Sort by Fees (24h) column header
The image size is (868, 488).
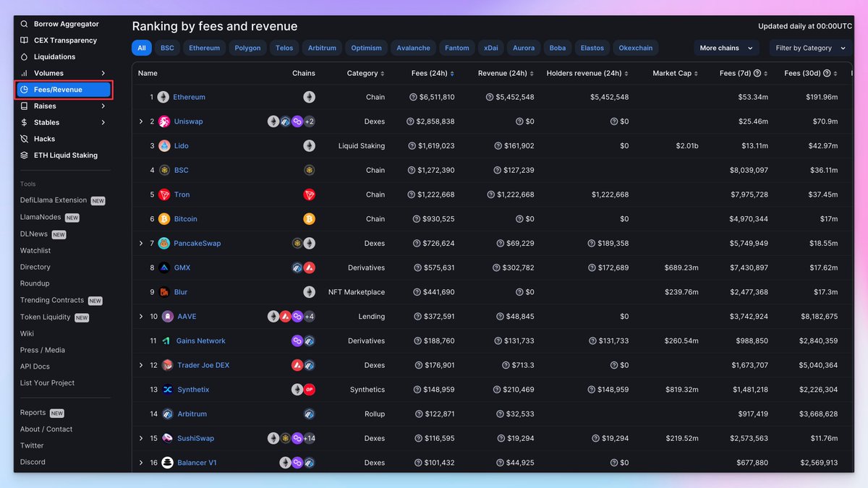pos(433,73)
